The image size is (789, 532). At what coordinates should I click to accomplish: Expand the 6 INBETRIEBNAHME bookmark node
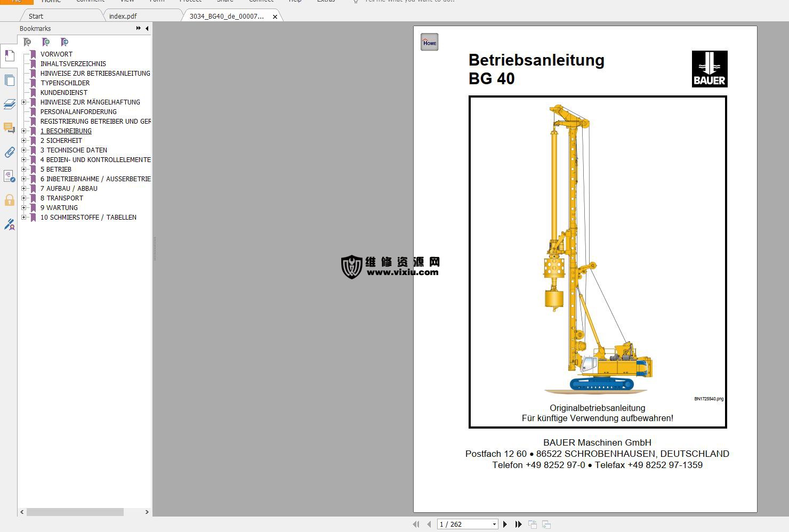(x=23, y=179)
